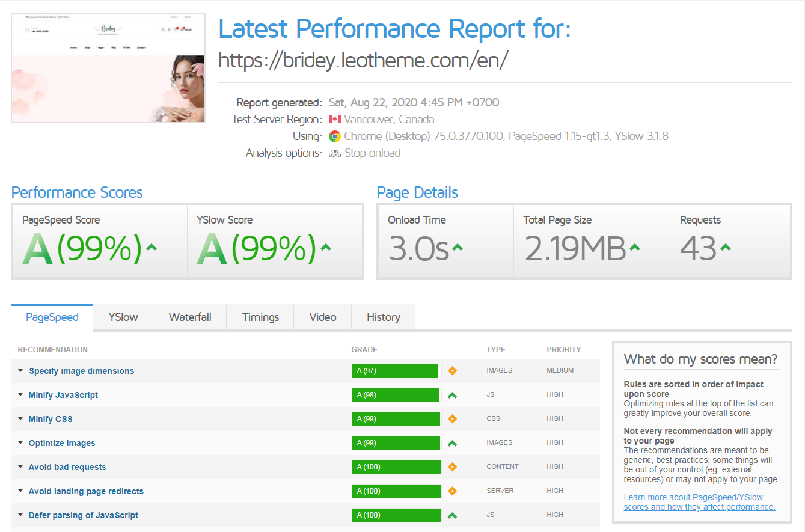Click the Minify CSS A (99) grade bar
Image resolution: width=805 pixels, height=532 pixels.
396,419
